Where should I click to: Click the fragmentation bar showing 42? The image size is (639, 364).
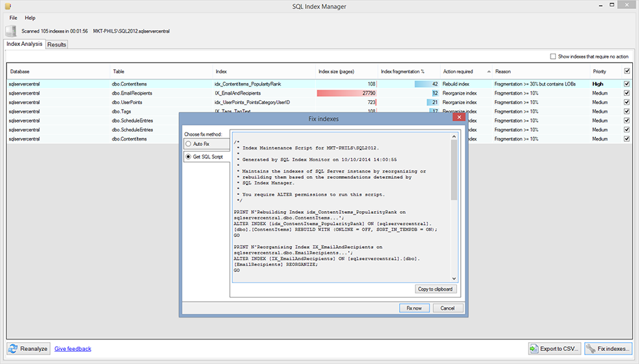click(426, 84)
